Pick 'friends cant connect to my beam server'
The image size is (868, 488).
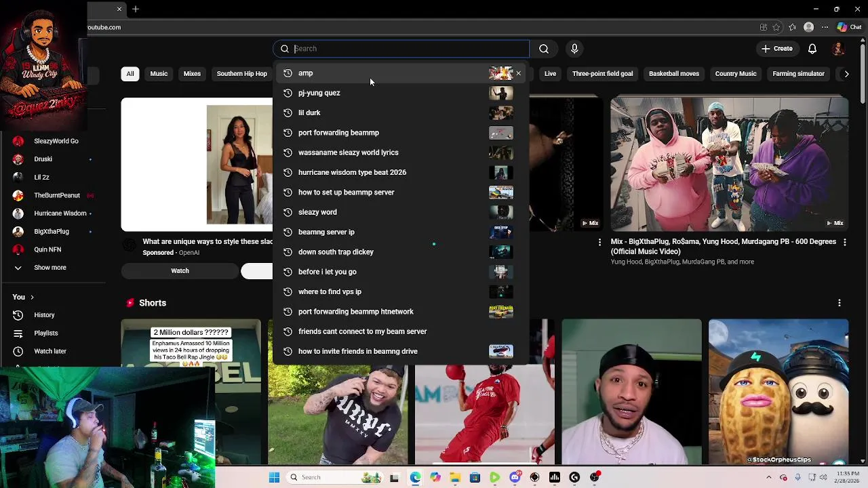click(401, 331)
